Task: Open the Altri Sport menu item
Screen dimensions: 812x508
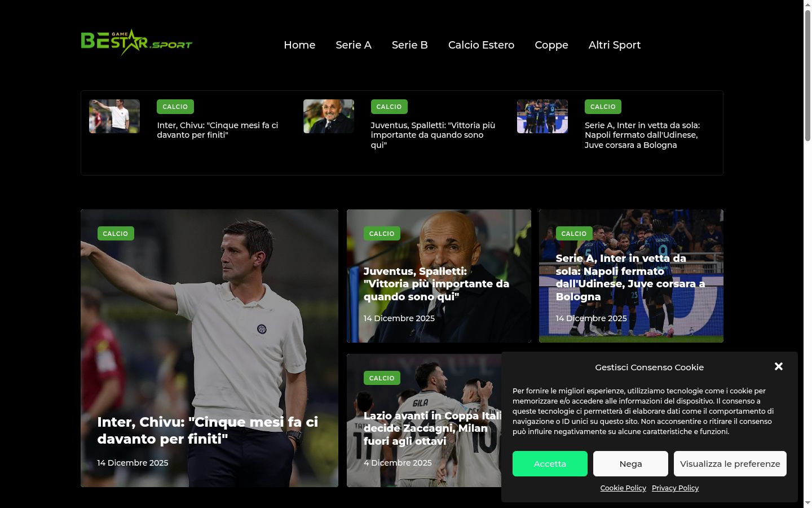Action: [x=615, y=45]
